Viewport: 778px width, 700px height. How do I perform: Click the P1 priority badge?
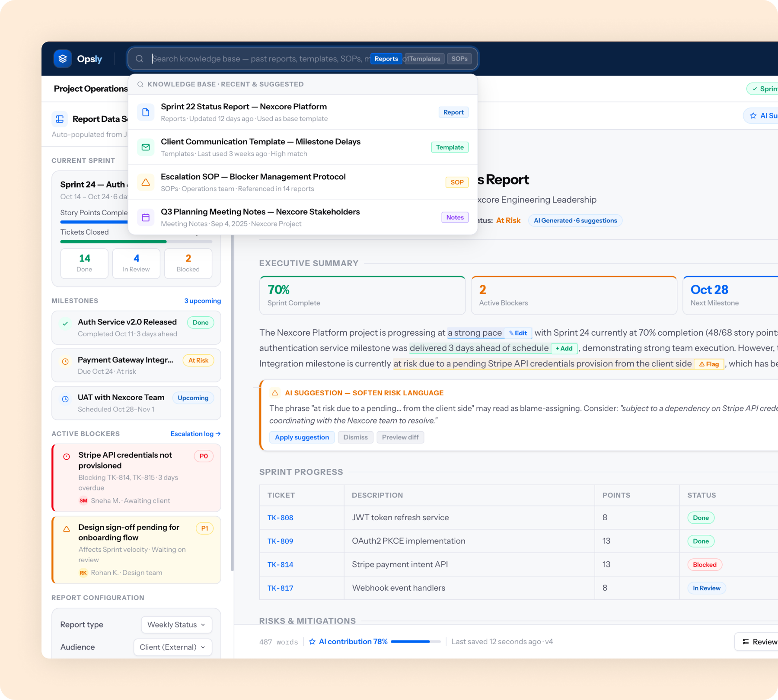click(204, 528)
